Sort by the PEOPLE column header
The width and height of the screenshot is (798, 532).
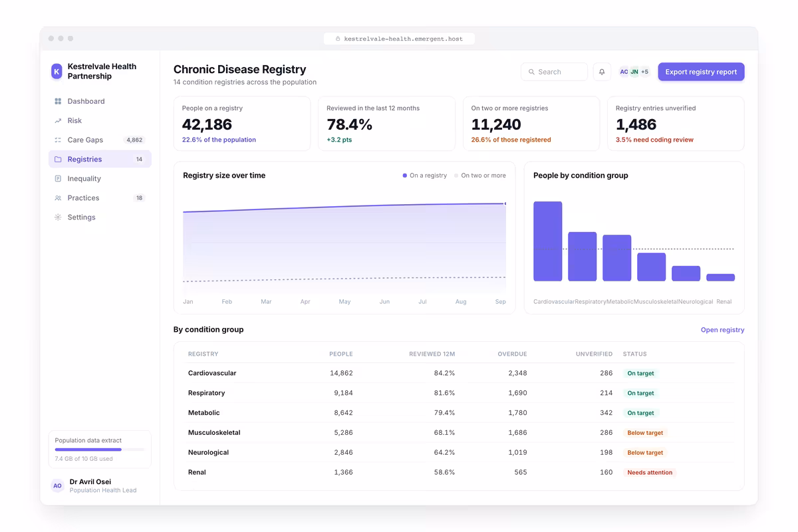tap(341, 354)
